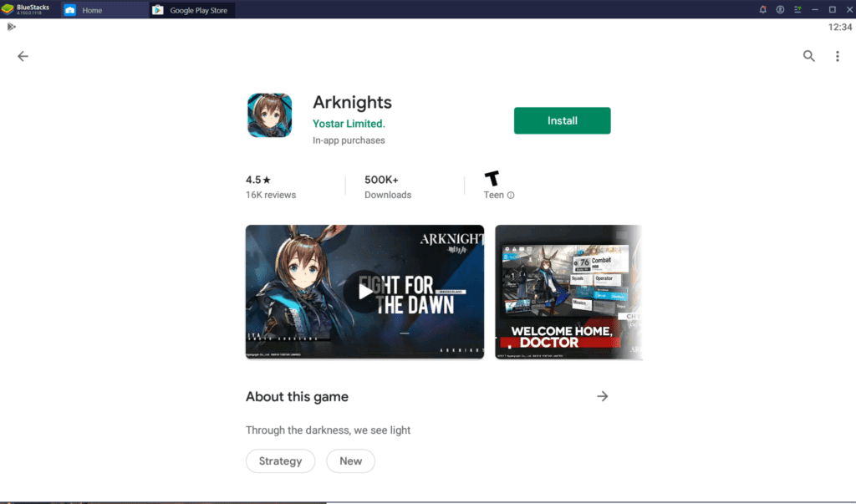This screenshot has height=504, width=856.
Task: Switch to the Home tab
Action: [91, 10]
